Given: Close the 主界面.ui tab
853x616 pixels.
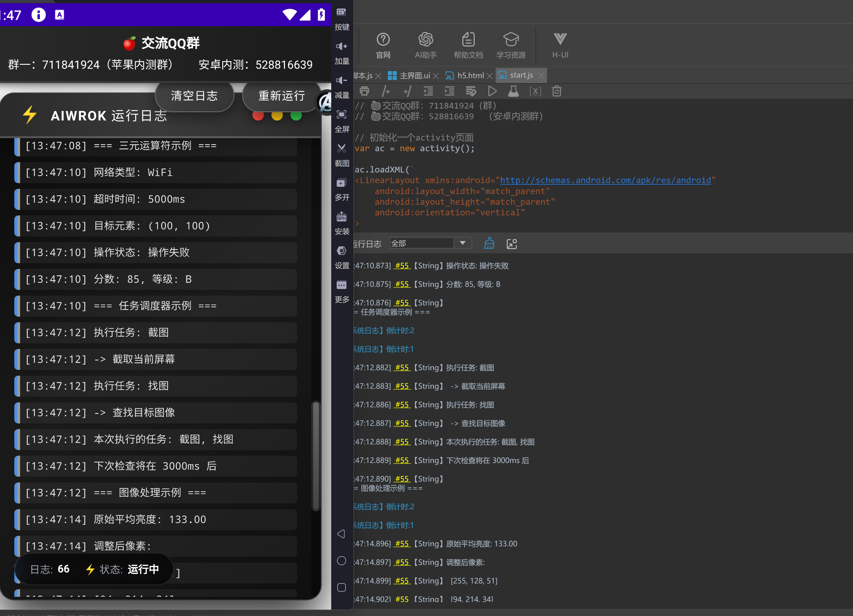Looking at the screenshot, I should tap(436, 76).
